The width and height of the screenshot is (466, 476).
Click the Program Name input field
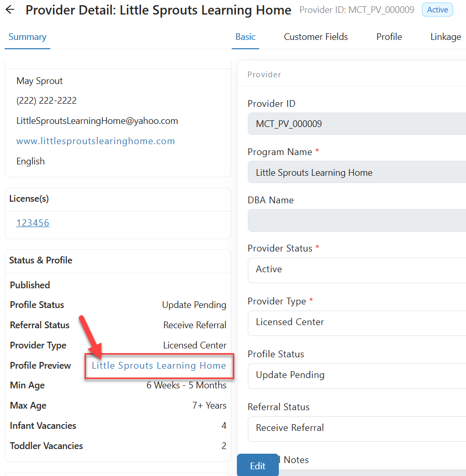357,173
